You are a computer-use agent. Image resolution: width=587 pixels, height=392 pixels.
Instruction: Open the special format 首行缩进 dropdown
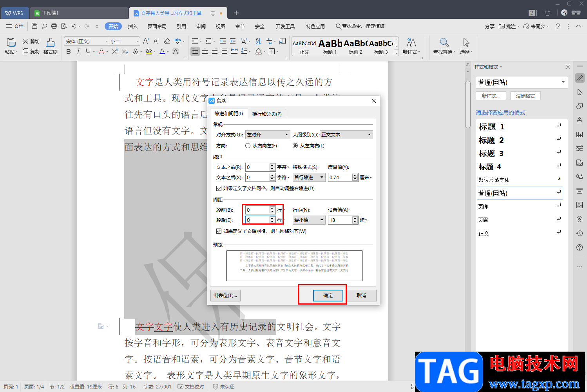click(309, 178)
